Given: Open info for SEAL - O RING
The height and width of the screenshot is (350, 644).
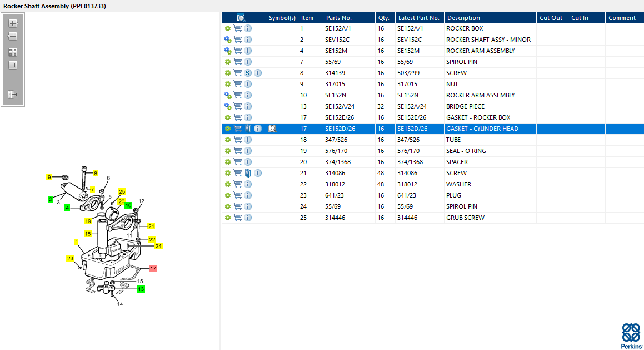Looking at the screenshot, I should tap(248, 151).
